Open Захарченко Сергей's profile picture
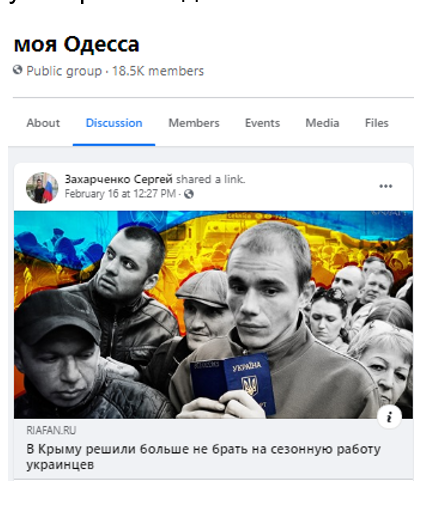The width and height of the screenshot is (423, 518). coord(42,187)
